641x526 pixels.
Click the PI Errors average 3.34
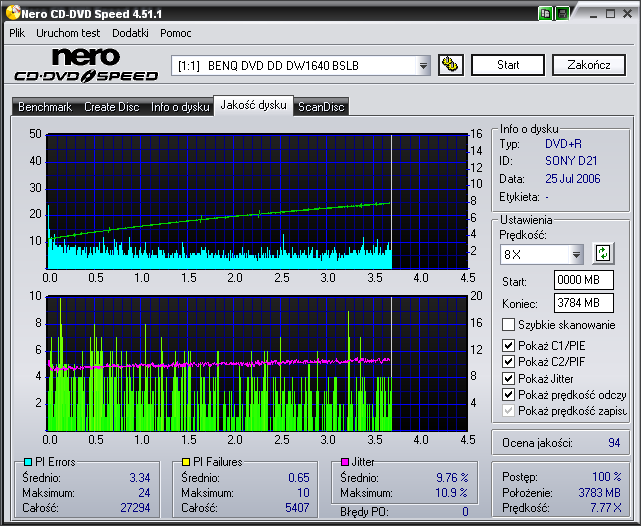(140, 478)
